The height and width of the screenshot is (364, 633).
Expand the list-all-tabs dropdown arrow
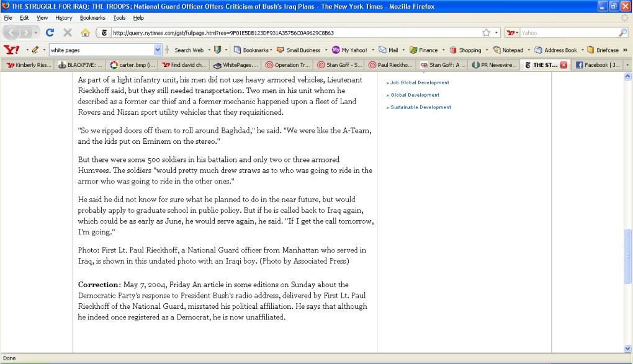627,65
